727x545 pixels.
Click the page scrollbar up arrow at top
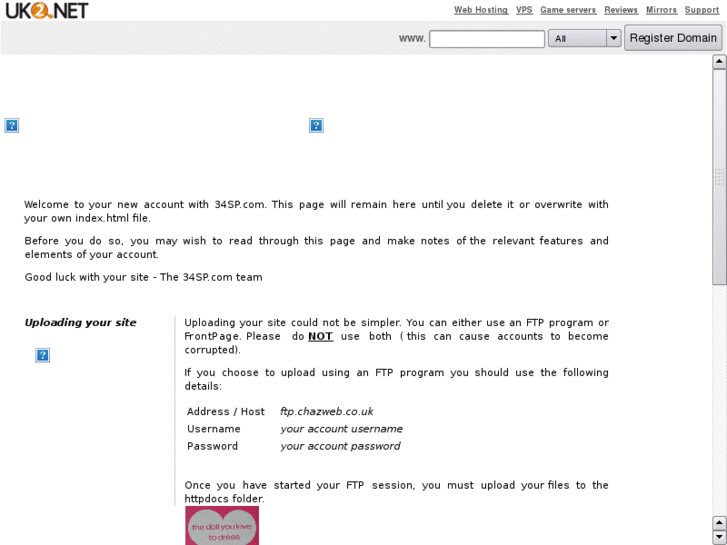pyautogui.click(x=719, y=62)
